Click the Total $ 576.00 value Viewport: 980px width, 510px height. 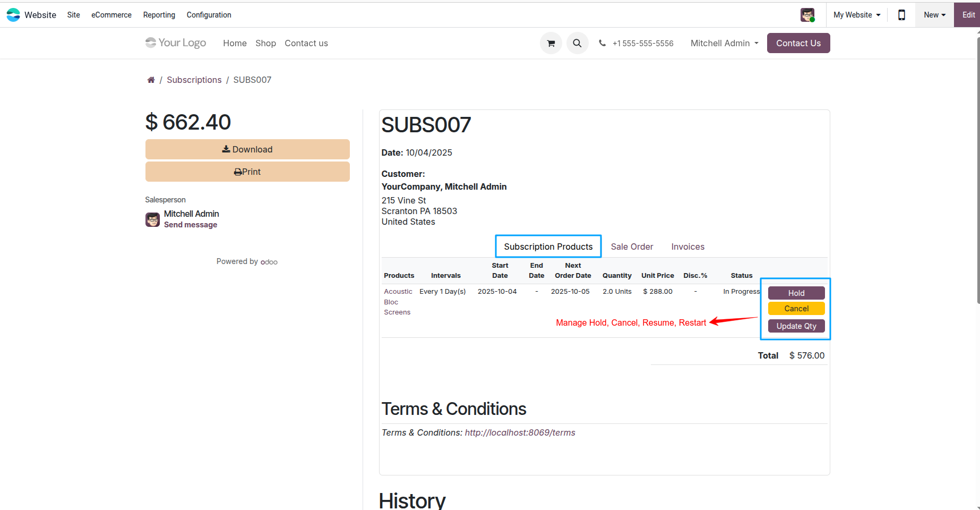(807, 355)
